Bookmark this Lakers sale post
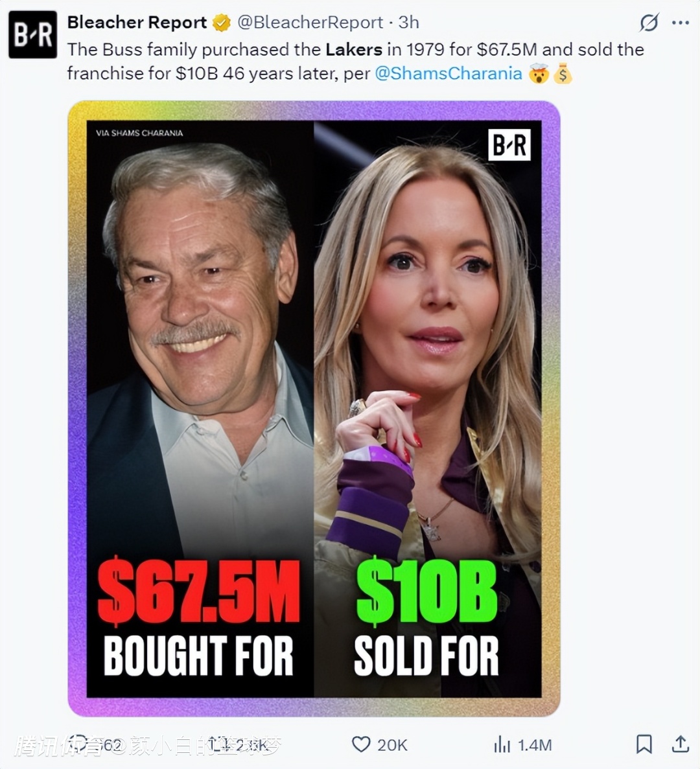The width and height of the screenshot is (700, 769). tap(644, 744)
